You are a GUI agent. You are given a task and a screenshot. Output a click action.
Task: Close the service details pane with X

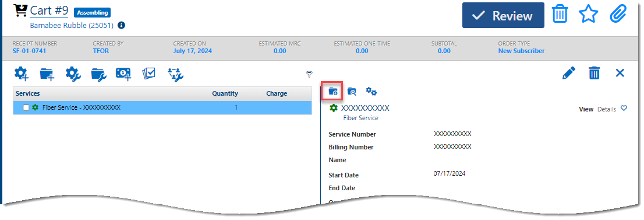coord(620,74)
